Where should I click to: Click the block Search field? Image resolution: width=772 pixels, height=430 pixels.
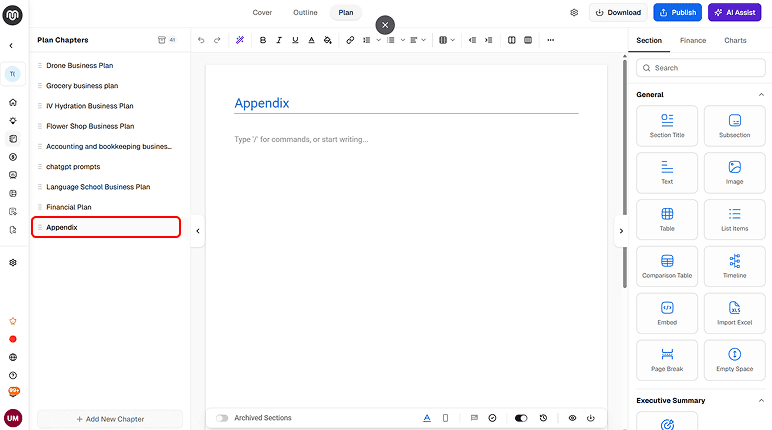point(701,68)
